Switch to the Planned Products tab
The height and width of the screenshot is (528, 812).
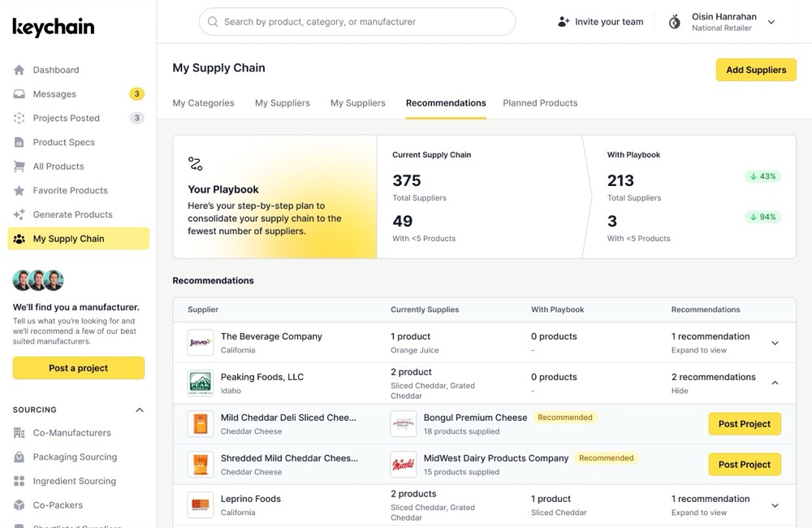coord(540,103)
